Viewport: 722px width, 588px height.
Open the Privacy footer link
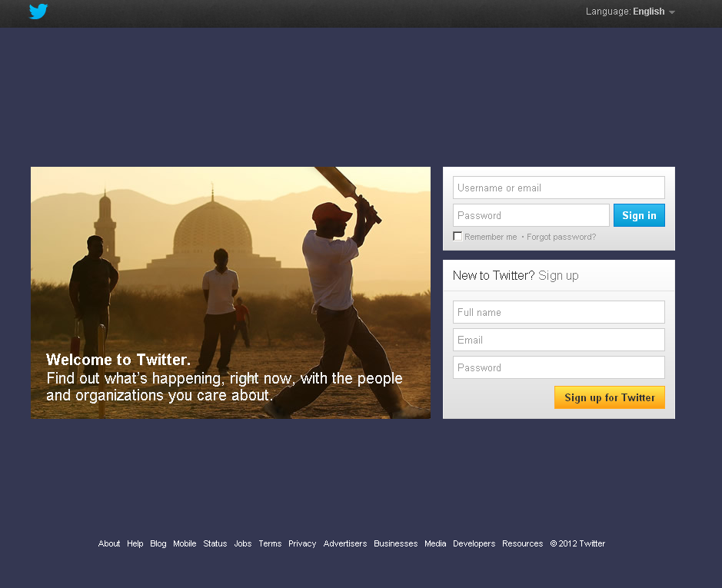[x=302, y=543]
